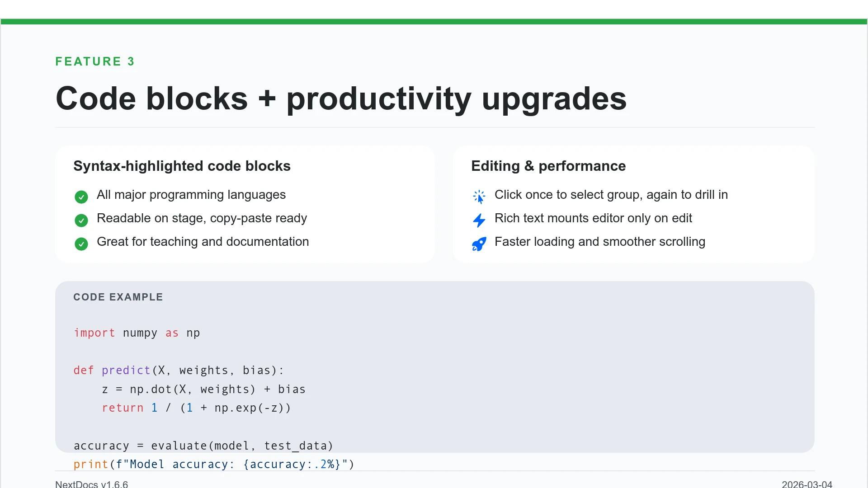
Task: Click the green checkmark beside All major programming languages
Action: [x=81, y=197]
